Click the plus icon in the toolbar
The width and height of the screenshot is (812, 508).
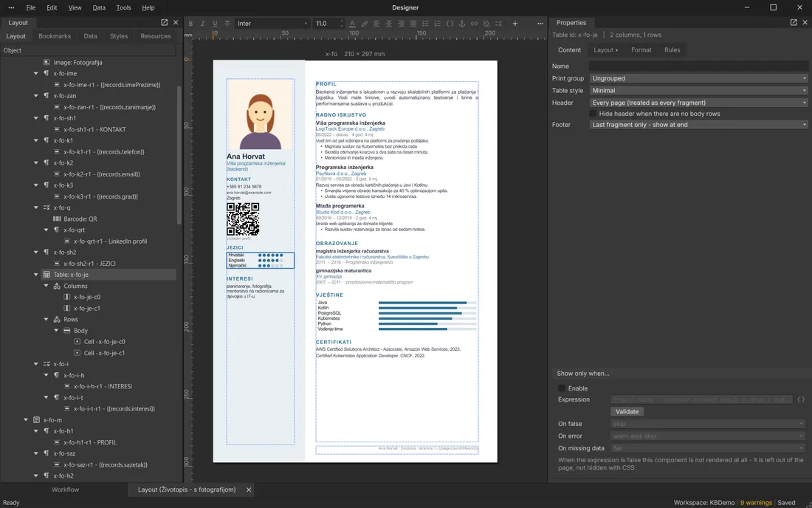pyautogui.click(x=515, y=24)
